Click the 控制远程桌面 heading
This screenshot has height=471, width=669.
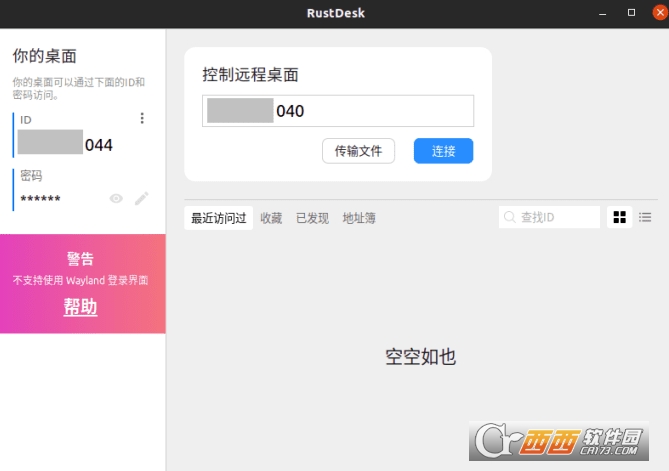coord(250,75)
